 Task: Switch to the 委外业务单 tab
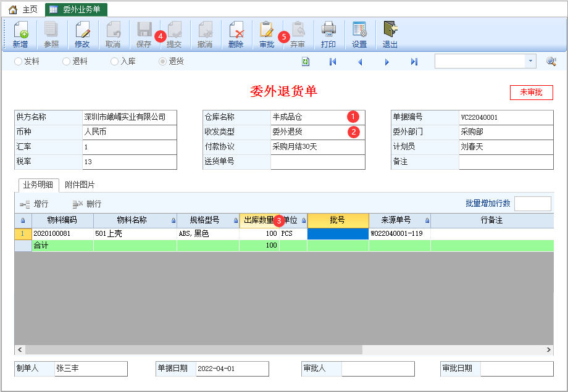pos(76,10)
